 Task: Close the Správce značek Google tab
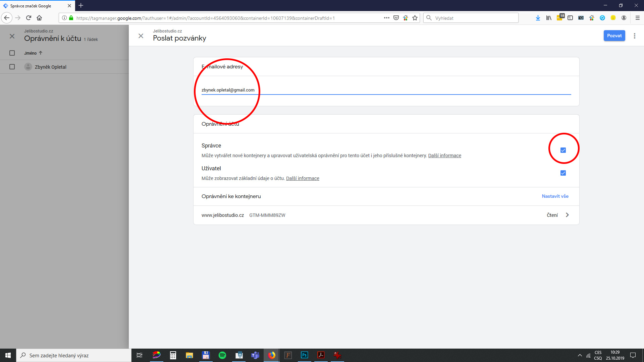click(69, 6)
